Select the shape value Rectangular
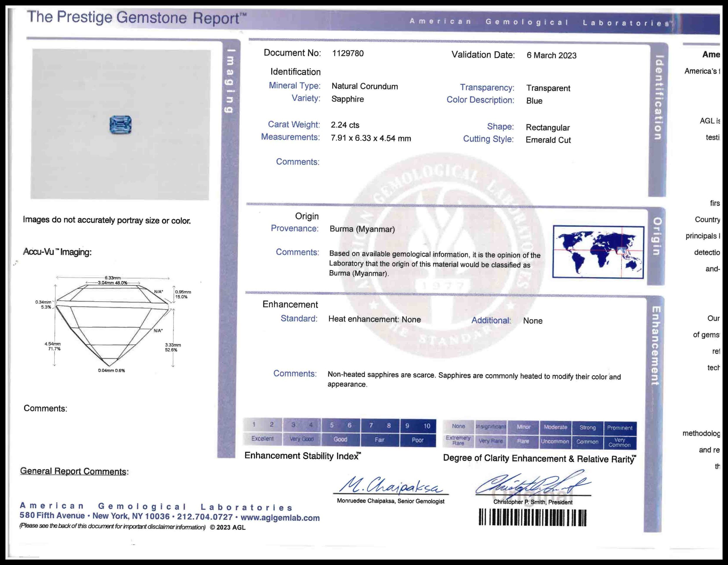Viewport: 728px width, 565px height. coord(548,128)
